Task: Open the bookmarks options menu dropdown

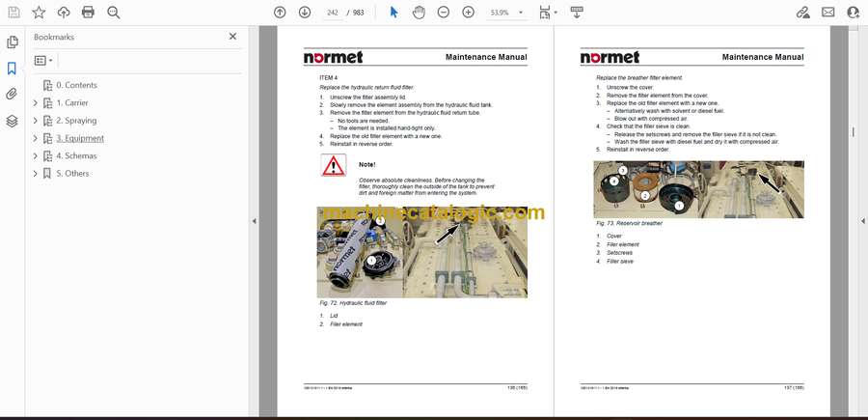Action: click(x=43, y=61)
